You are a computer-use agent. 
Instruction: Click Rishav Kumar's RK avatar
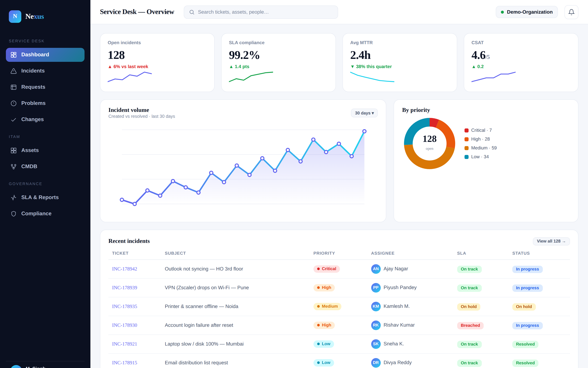point(376,325)
